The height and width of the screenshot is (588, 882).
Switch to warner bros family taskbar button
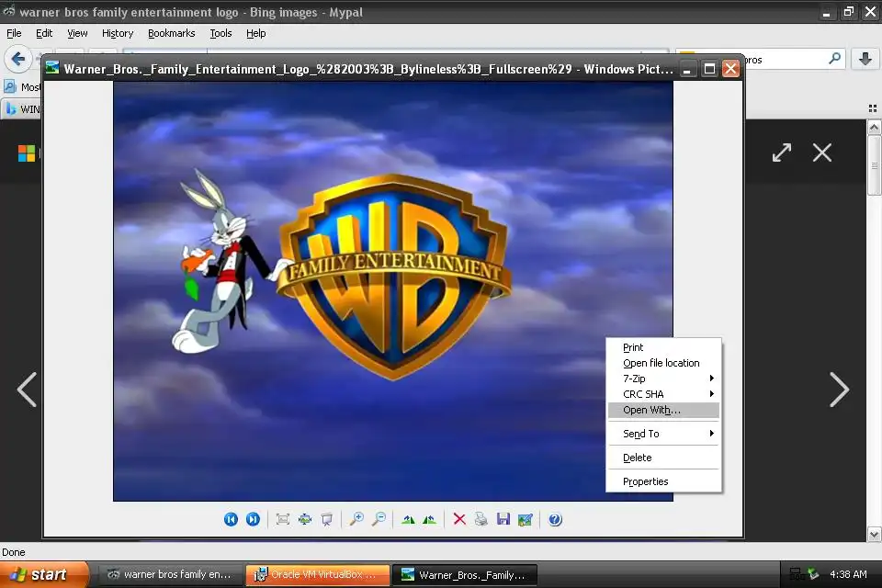(170, 574)
